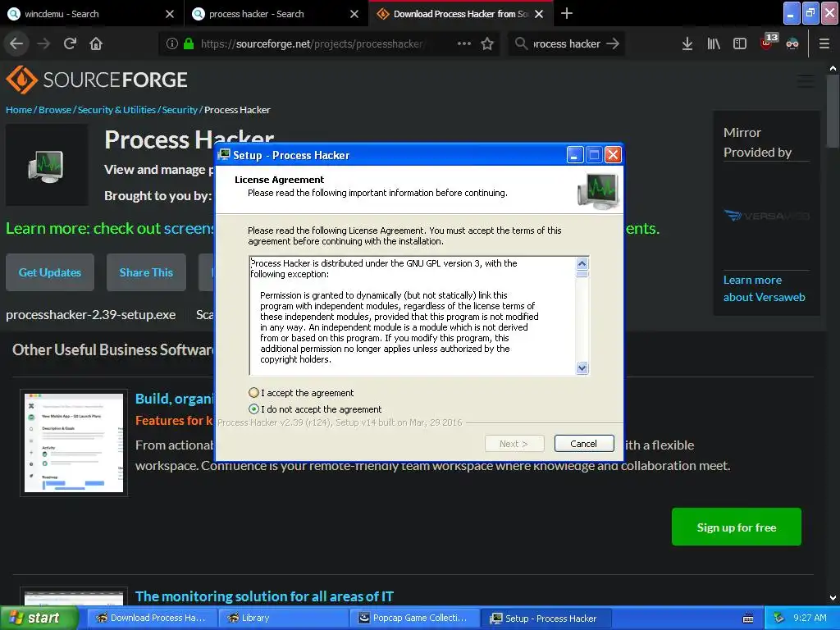Screen dimensions: 840x630
Task: Open the browser hamburger menu
Action: pos(824,43)
